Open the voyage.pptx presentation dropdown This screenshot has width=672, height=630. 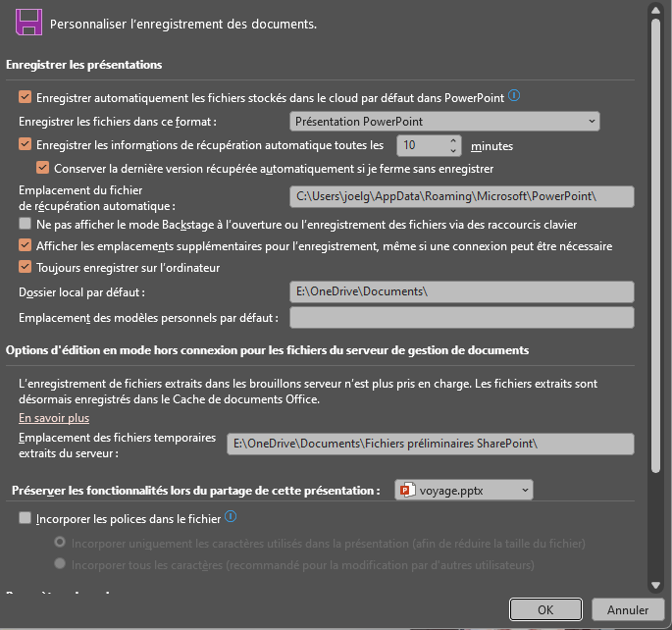coord(464,490)
